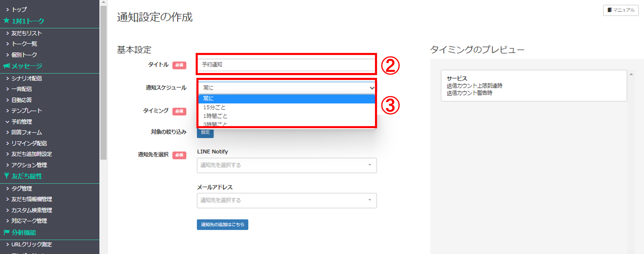Open シナリオ配信 in the sidebar
The width and height of the screenshot is (644, 254).
26,78
